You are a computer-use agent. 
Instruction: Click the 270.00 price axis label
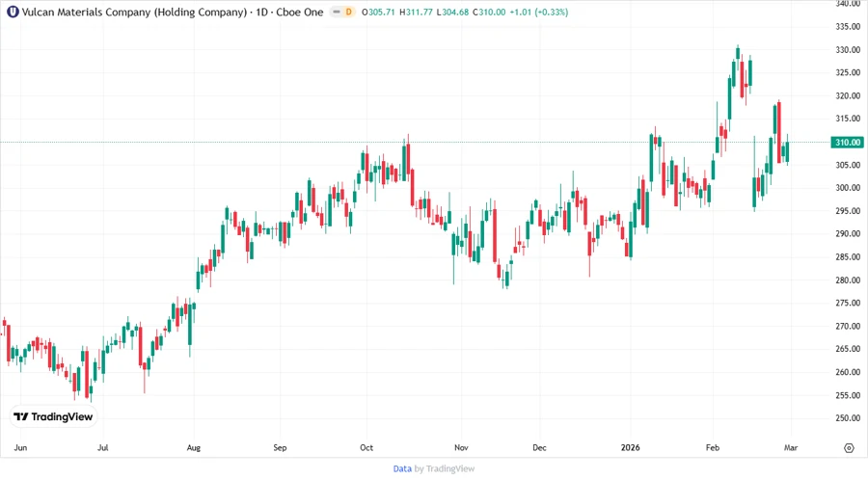click(x=848, y=326)
